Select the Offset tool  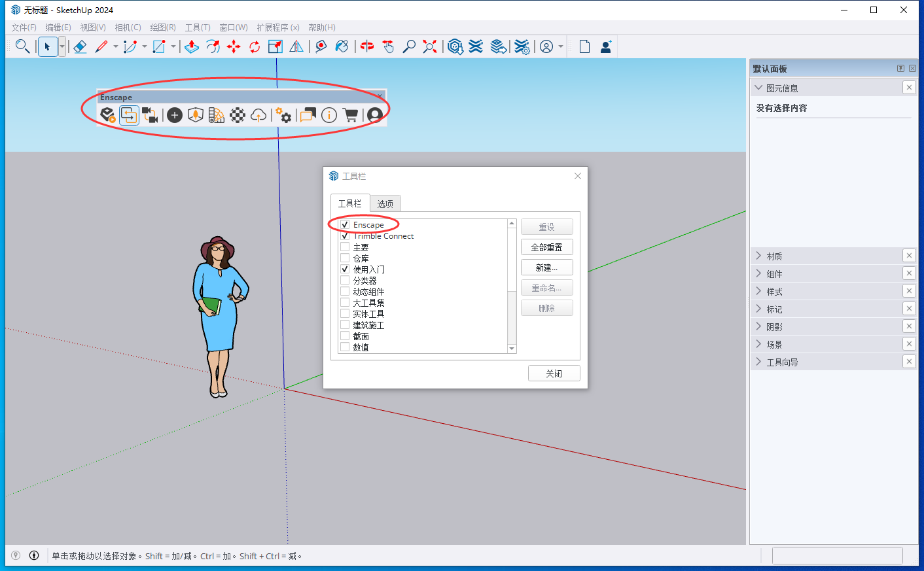213,46
